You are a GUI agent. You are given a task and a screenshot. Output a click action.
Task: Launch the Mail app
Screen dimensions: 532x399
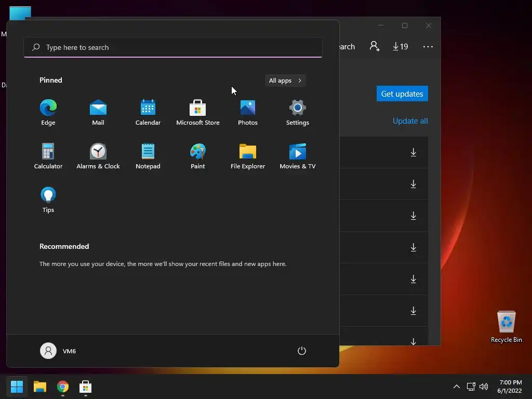click(x=98, y=112)
